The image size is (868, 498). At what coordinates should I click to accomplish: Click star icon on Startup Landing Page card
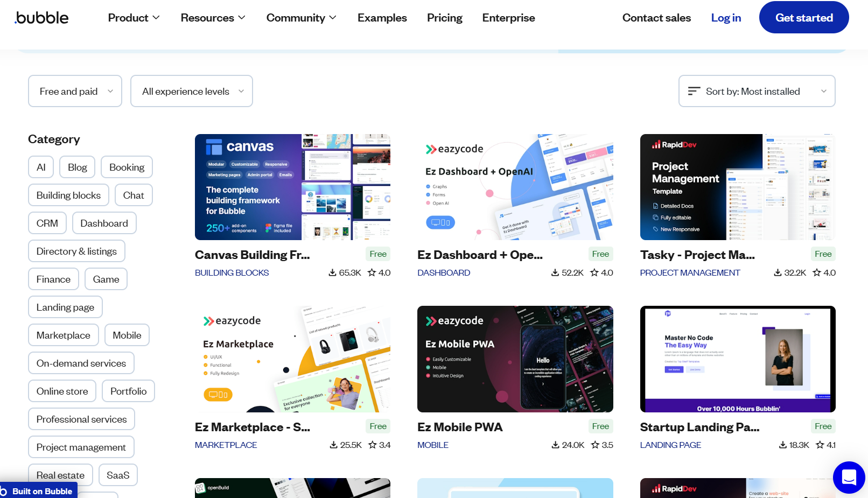[820, 445]
